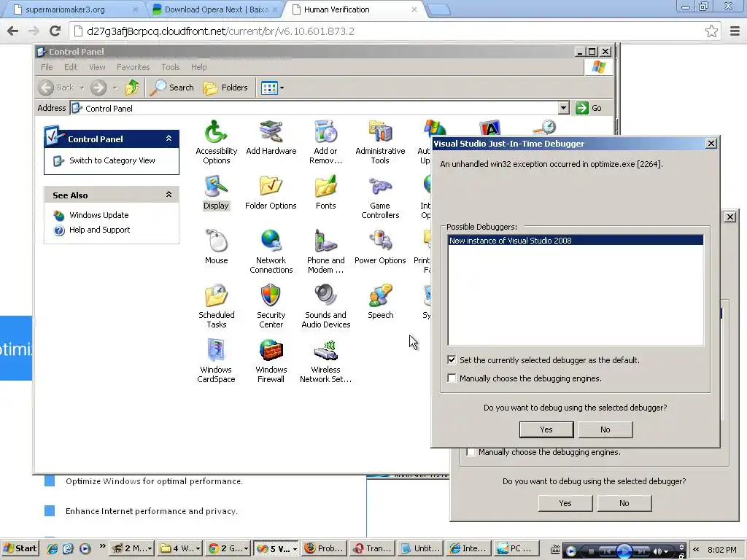
Task: Click Yes in the background debugger dialog
Action: [565, 503]
